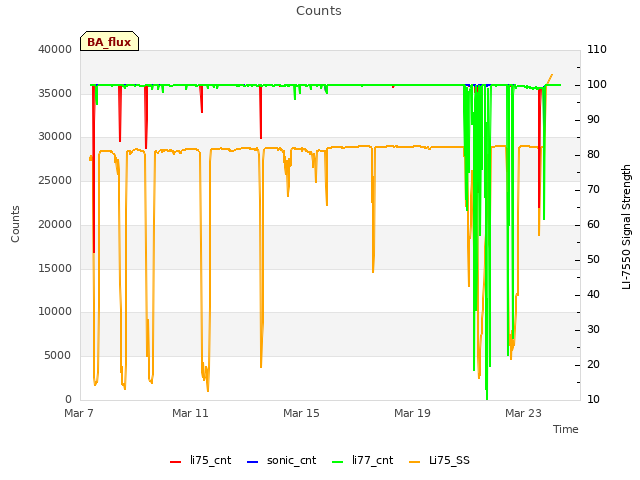
Task: Click the 20000 left axis value
Action: 55,224
